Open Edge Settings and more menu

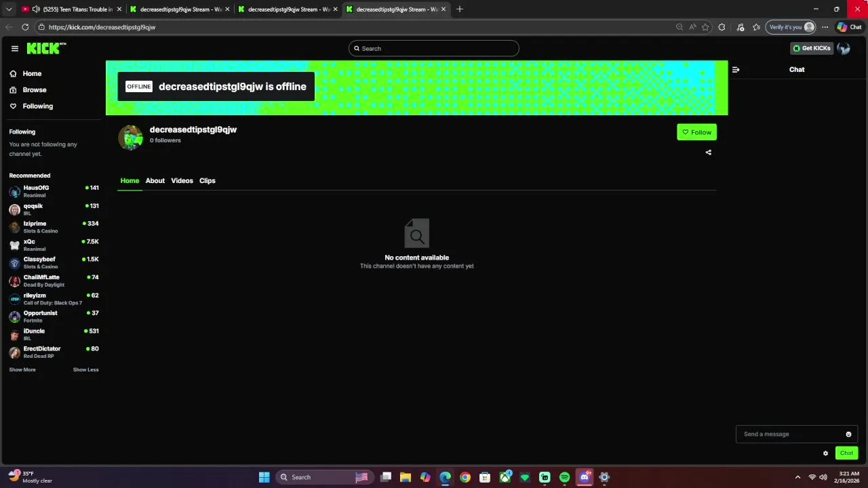pos(825,27)
